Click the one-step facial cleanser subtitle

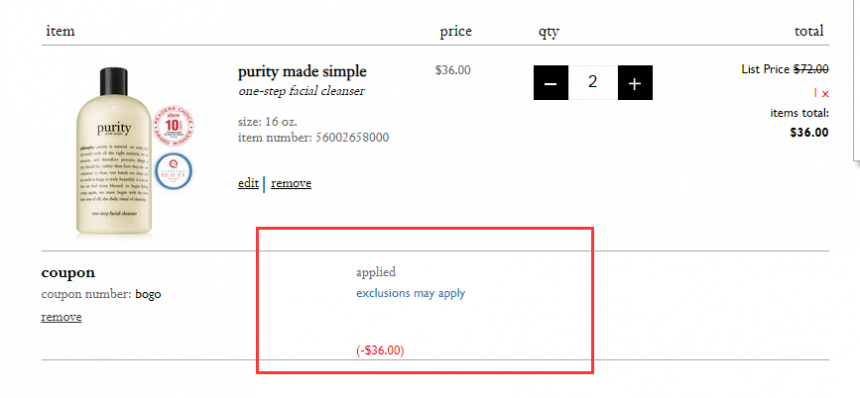301,92
